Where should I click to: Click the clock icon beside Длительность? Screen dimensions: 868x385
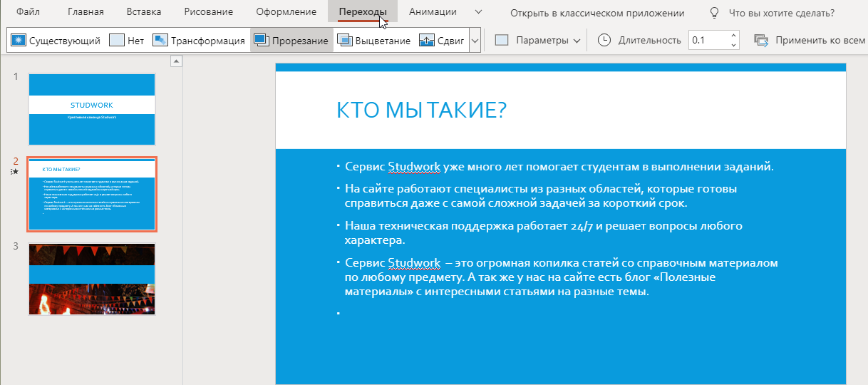(x=604, y=40)
